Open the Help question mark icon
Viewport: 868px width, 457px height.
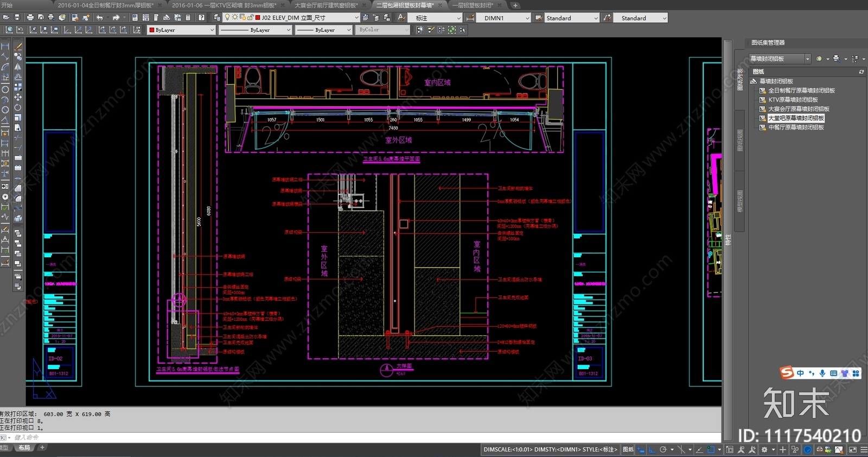click(x=201, y=17)
